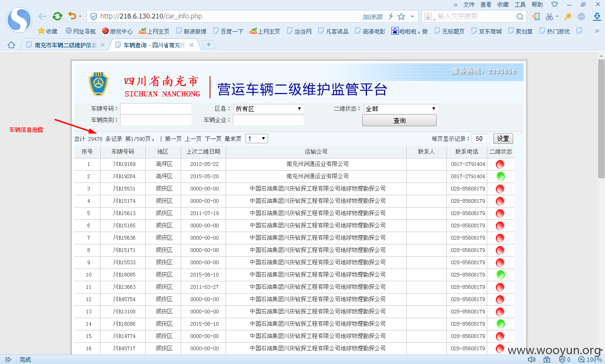Viewport: 605px width, 364px height.
Task: Click the 运输公司 column header
Action: coord(316,152)
